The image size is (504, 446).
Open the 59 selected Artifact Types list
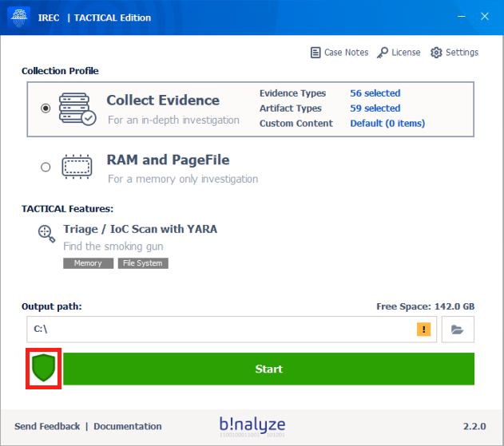375,109
